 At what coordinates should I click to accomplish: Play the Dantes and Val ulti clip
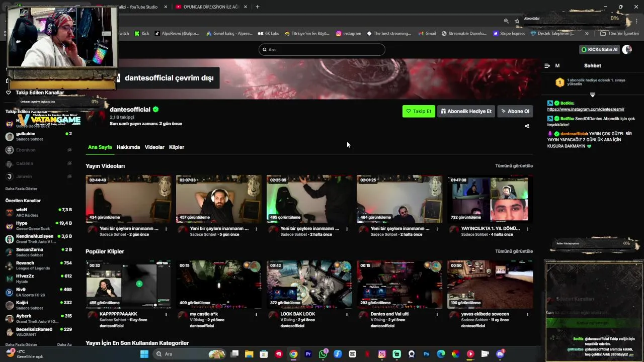[399, 284]
